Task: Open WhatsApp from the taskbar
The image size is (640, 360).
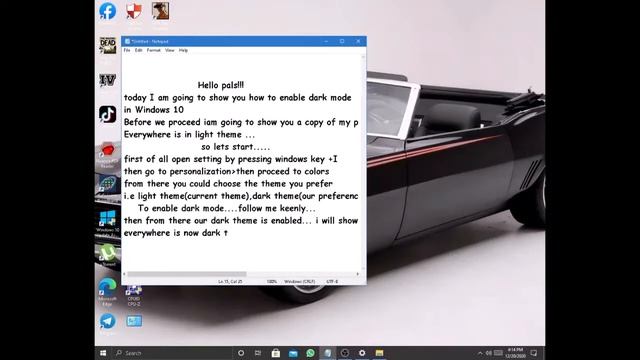Action: (x=310, y=353)
